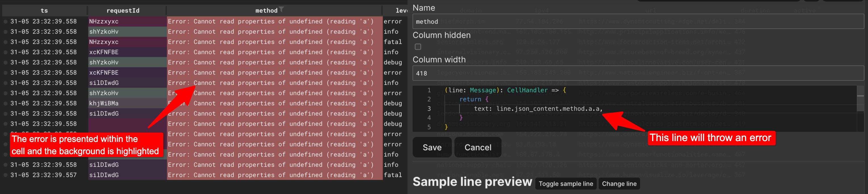Click the row dot for NHzzxyxc error row
The height and width of the screenshot is (194, 868).
6,21
